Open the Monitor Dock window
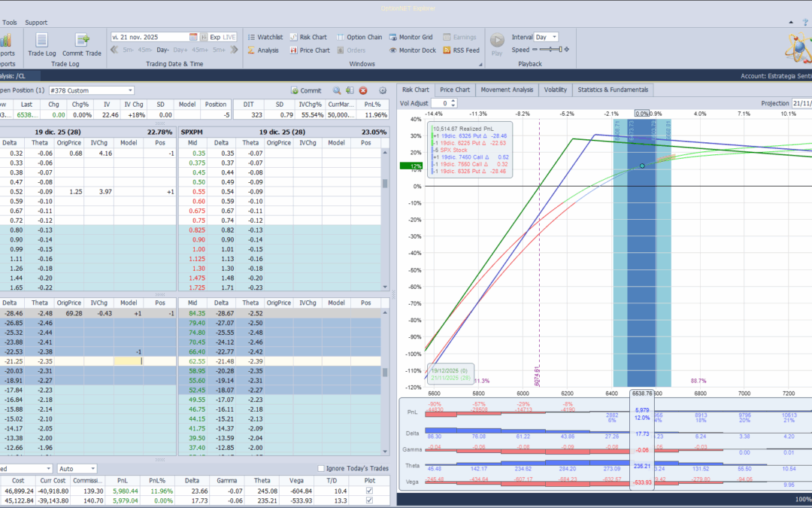The width and height of the screenshot is (812, 508). (x=412, y=50)
